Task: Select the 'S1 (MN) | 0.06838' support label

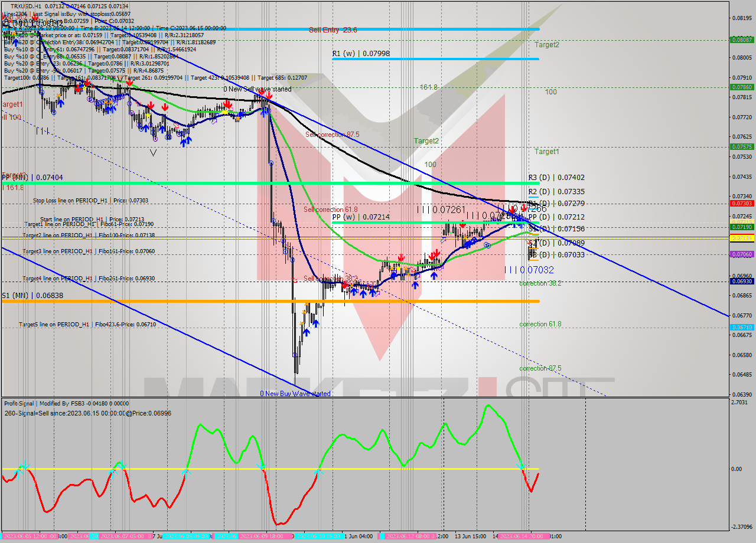Action: (x=32, y=295)
